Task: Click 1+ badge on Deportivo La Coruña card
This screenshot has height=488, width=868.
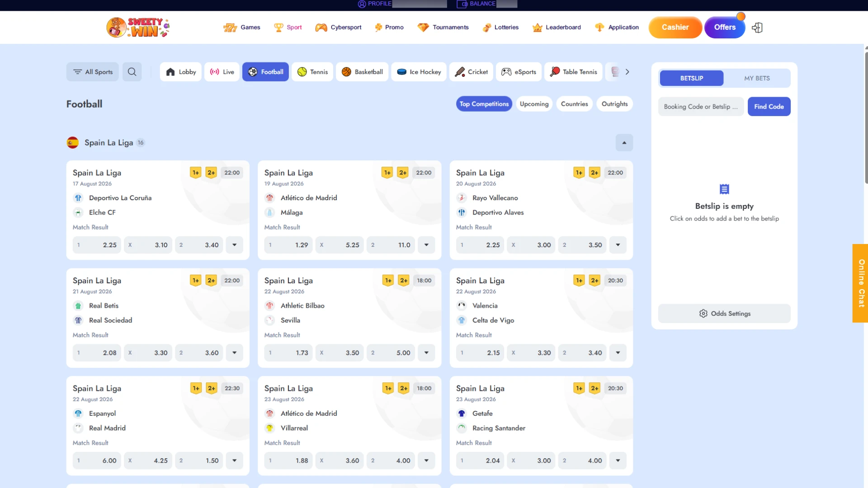Action: [x=196, y=173]
